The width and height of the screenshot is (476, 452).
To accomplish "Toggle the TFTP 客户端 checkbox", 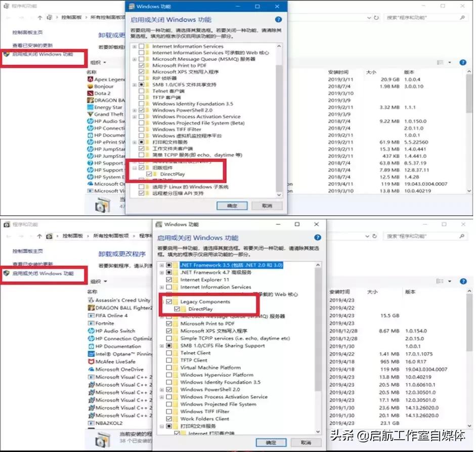I will click(141, 97).
